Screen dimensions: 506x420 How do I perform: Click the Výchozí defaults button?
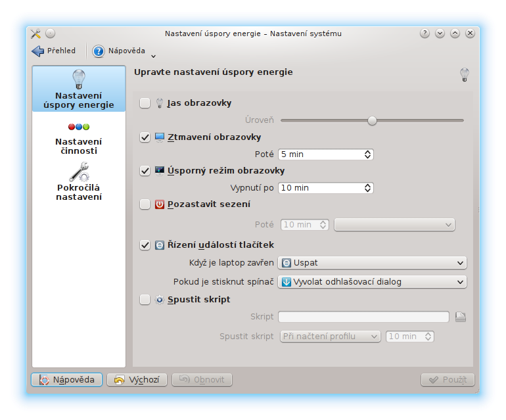[137, 380]
